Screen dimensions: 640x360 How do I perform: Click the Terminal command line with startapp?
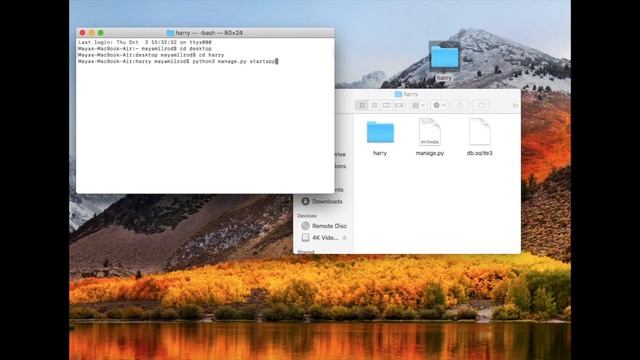178,61
